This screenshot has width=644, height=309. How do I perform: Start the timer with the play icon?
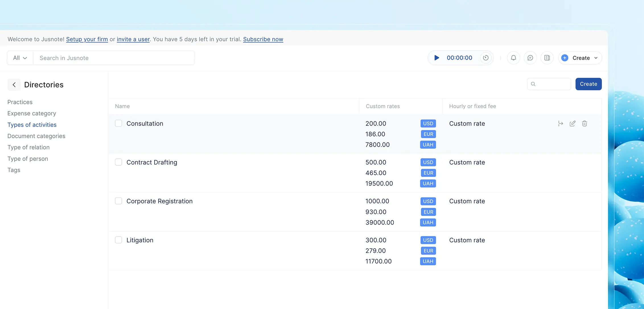click(437, 58)
